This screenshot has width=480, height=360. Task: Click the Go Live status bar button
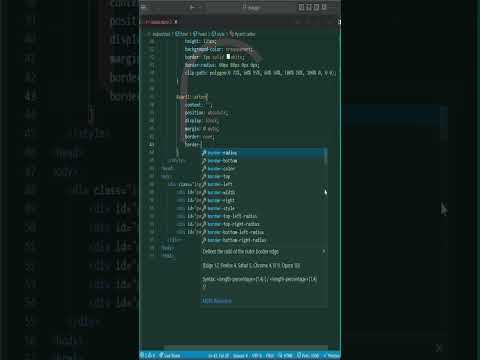(170, 356)
